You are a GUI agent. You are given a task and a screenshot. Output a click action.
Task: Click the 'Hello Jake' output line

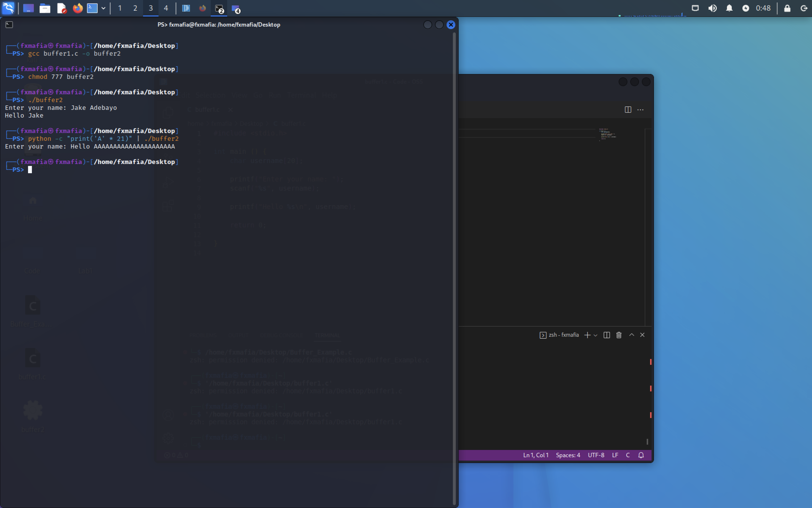24,115
